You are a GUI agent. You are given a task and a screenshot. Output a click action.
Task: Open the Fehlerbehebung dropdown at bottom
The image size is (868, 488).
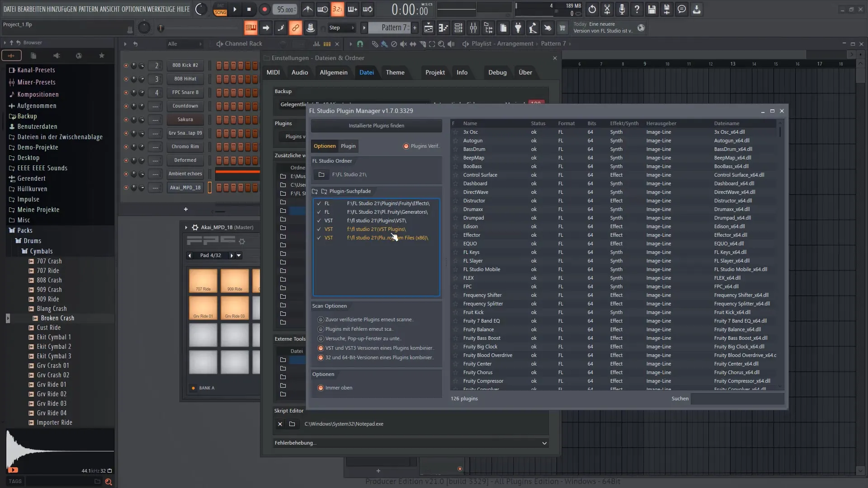[x=544, y=443]
